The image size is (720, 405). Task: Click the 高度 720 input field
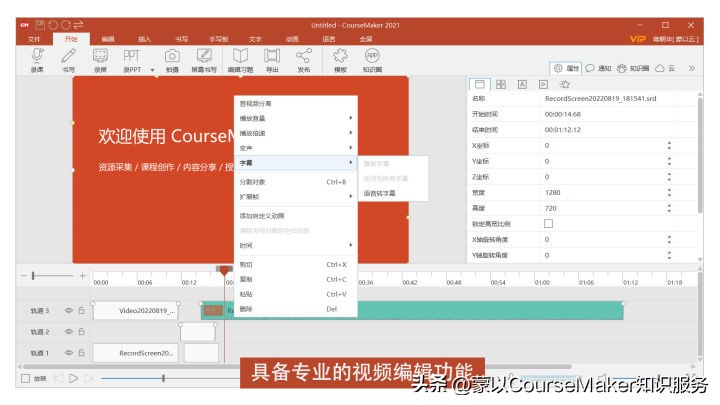coord(602,208)
